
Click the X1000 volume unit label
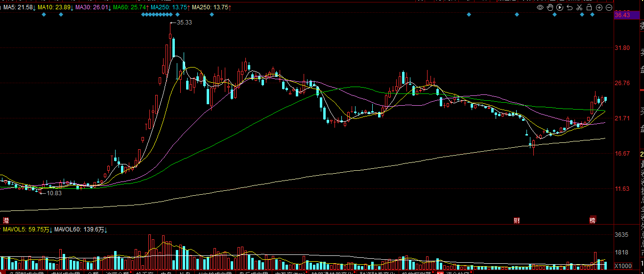(x=623, y=266)
